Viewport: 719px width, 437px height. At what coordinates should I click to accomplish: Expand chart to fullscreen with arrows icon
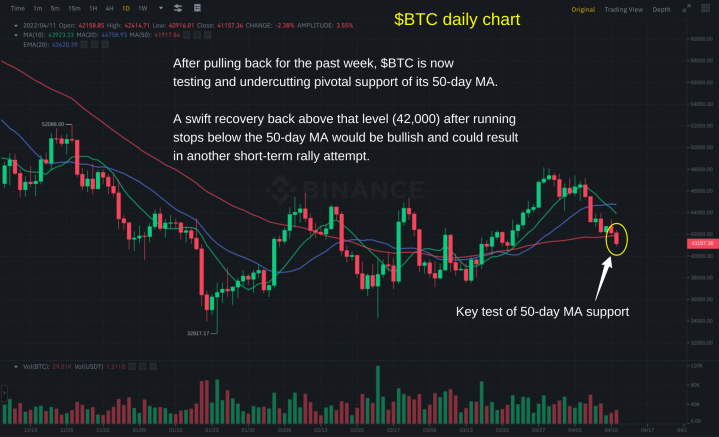click(686, 8)
